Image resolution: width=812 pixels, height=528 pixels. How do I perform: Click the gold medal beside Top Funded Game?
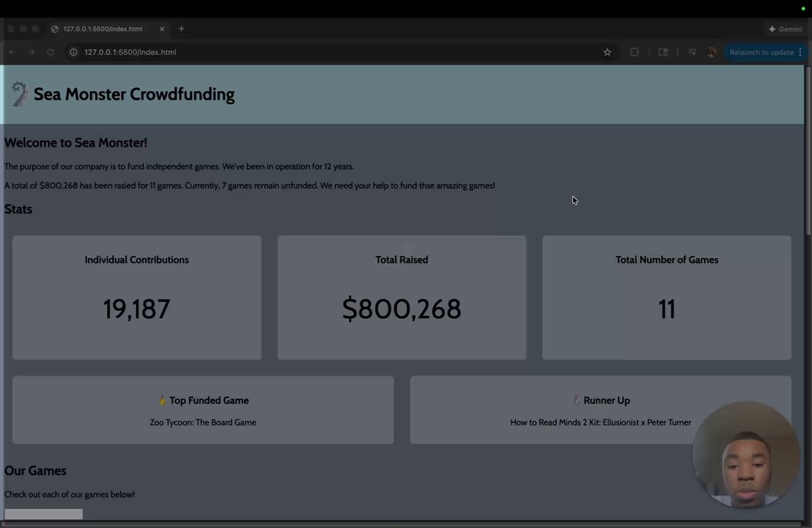pos(163,400)
